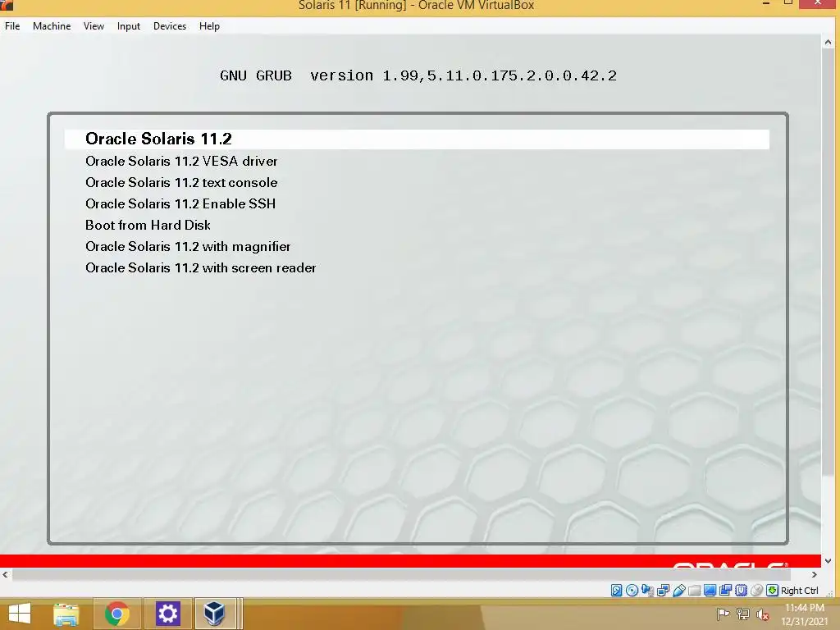Toggle the mouse integration status icon
Screen dimensions: 840x630
coord(756,591)
